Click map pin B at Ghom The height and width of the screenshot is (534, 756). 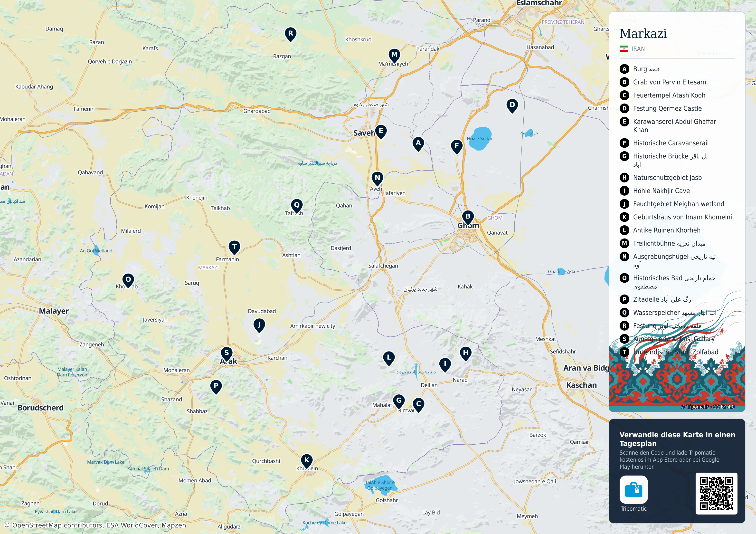tap(468, 218)
